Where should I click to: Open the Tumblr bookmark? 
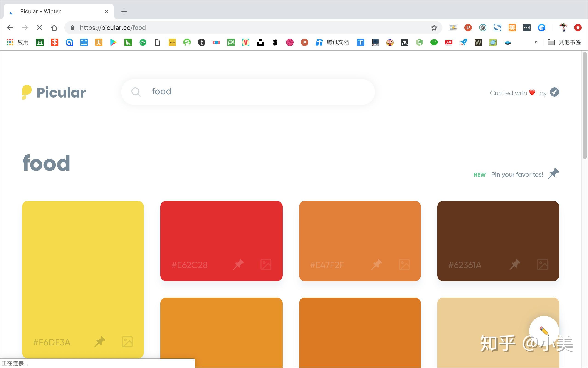click(201, 42)
